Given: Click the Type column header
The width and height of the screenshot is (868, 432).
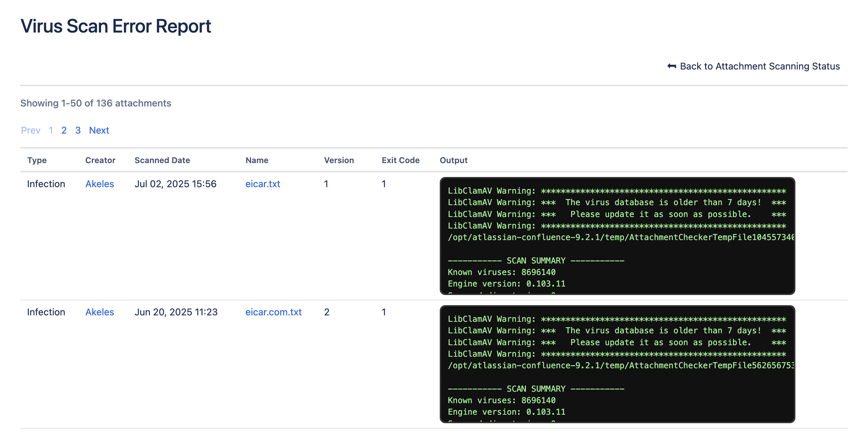Looking at the screenshot, I should (37, 160).
